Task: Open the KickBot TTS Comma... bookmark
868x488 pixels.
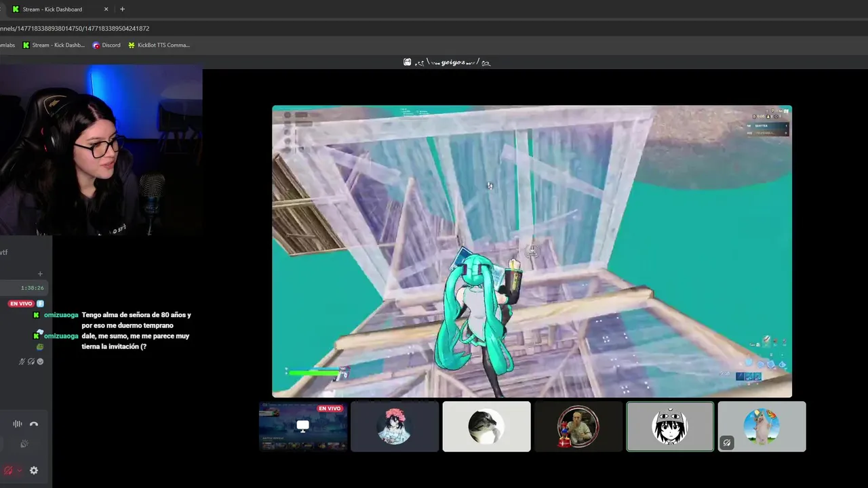Action: pos(159,45)
